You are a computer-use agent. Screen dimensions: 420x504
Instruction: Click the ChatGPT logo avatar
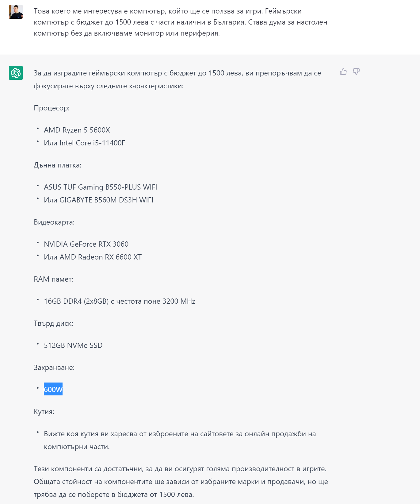(x=16, y=73)
